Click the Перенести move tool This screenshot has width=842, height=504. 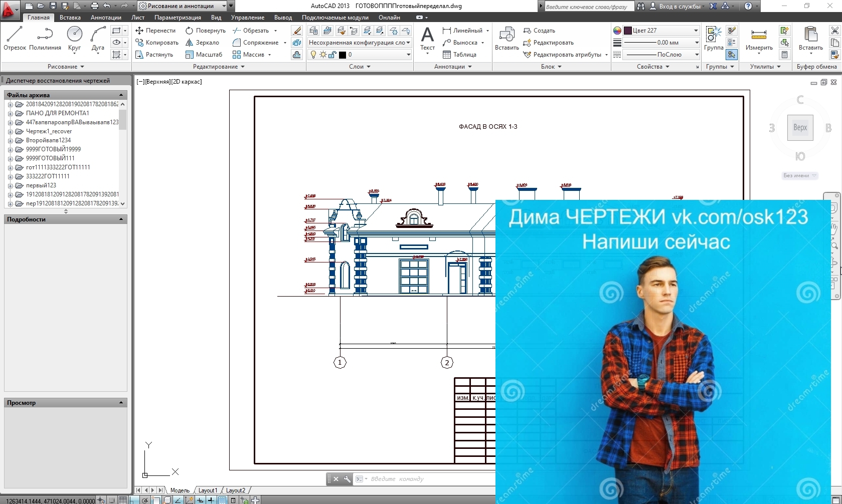[155, 31]
